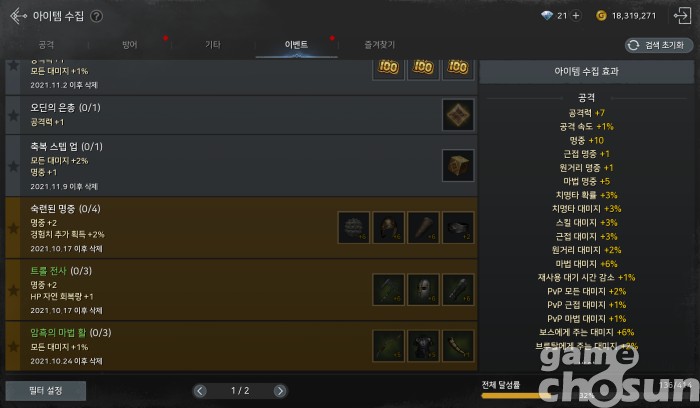The height and width of the screenshot is (408, 700).
Task: Click the exit door icon
Action: pyautogui.click(x=682, y=16)
